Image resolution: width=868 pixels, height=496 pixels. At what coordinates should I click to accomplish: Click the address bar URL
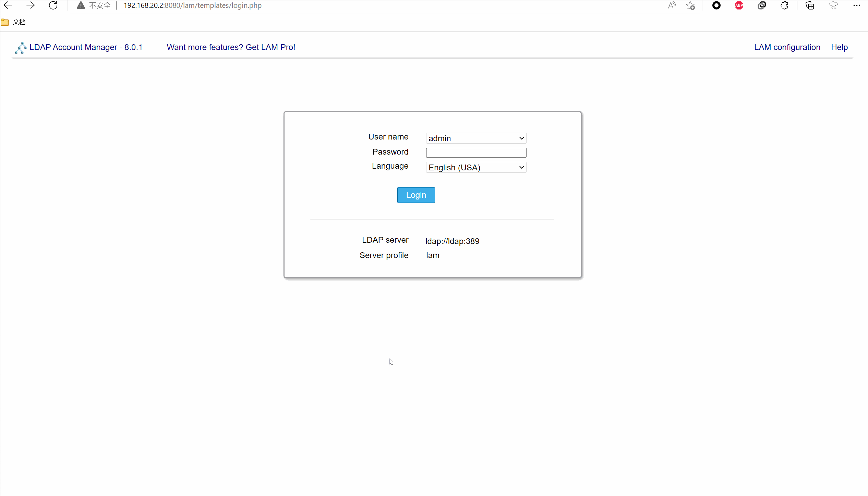click(x=192, y=5)
